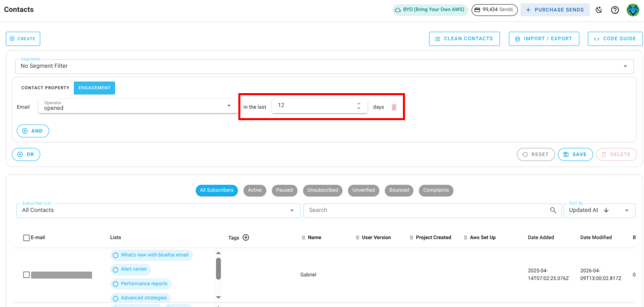Viewport: 644px width, 307px height.
Task: Open the Operator dropdown set to opened
Action: point(138,106)
